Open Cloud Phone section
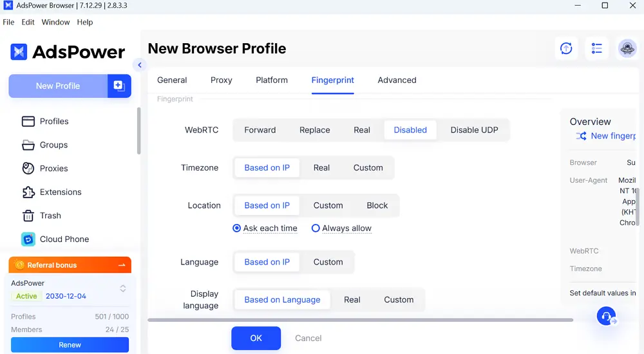 point(28,239)
